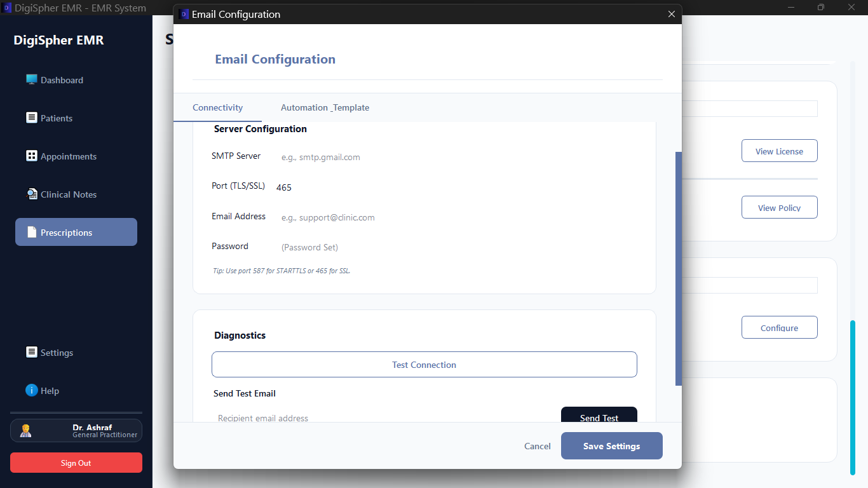Open Clinical Notes
The height and width of the screenshot is (488, 868).
pyautogui.click(x=32, y=194)
